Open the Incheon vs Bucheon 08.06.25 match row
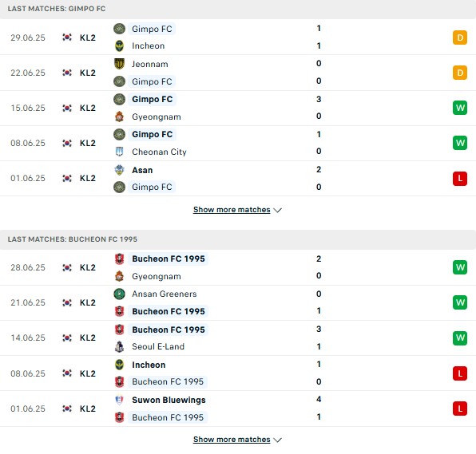Viewport: 476px width, 454px height. pos(238,373)
